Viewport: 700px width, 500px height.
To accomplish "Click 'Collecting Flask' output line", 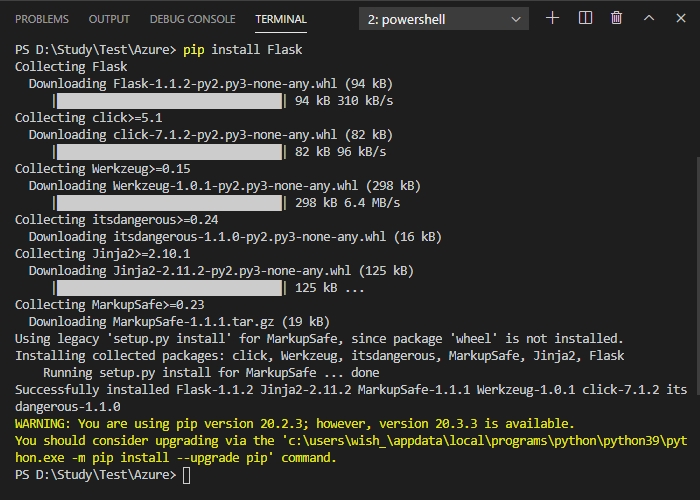I will (x=71, y=67).
